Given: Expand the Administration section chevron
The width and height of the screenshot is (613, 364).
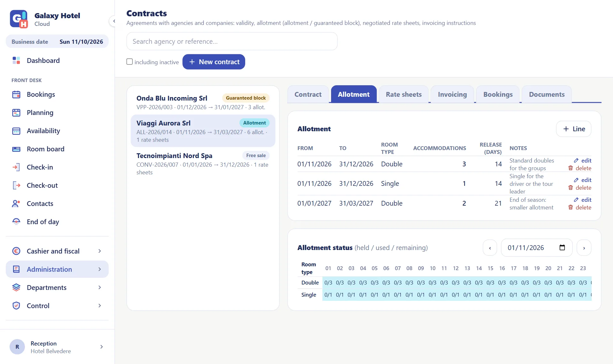Looking at the screenshot, I should [100, 269].
